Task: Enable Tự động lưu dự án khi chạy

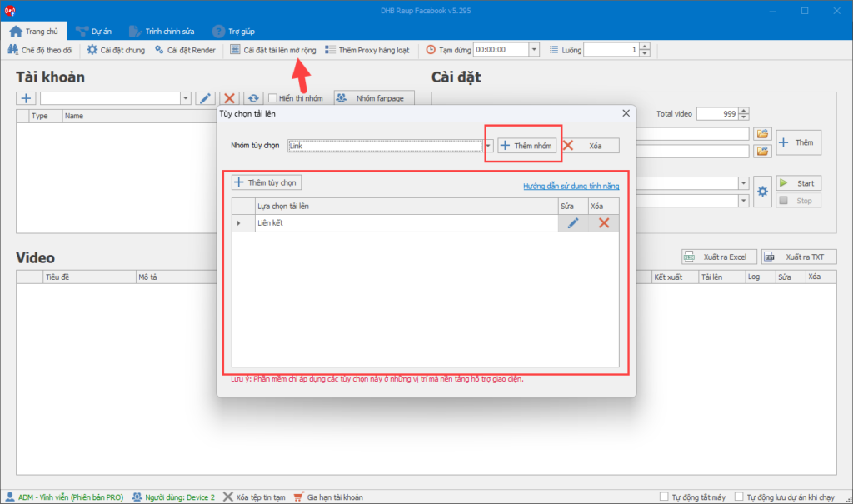Action: pyautogui.click(x=739, y=497)
